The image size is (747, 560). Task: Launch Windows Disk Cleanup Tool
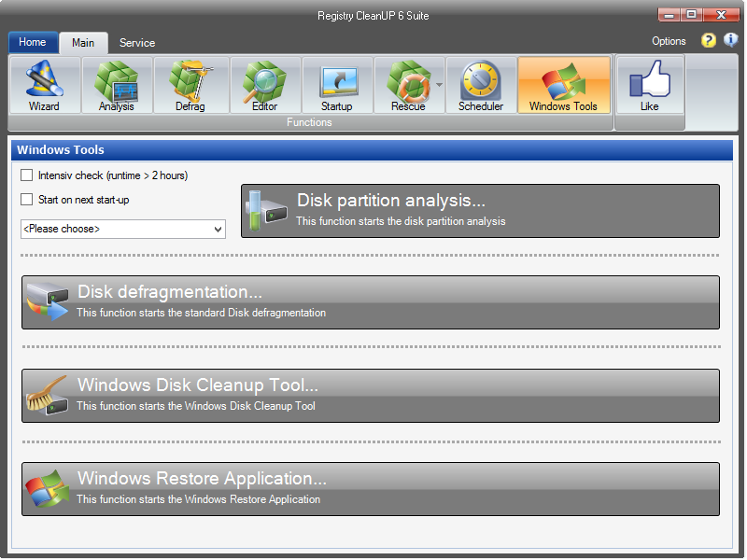pos(371,396)
